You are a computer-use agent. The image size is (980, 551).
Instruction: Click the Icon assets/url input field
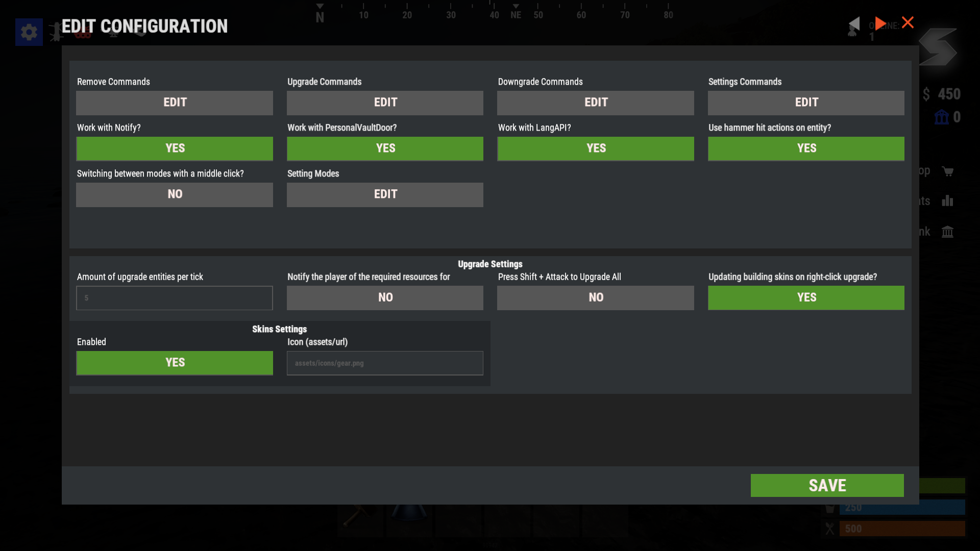pyautogui.click(x=385, y=363)
